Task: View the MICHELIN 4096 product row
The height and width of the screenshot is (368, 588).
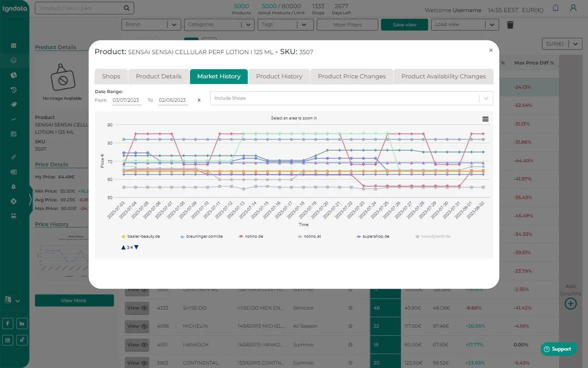Action: [137, 326]
